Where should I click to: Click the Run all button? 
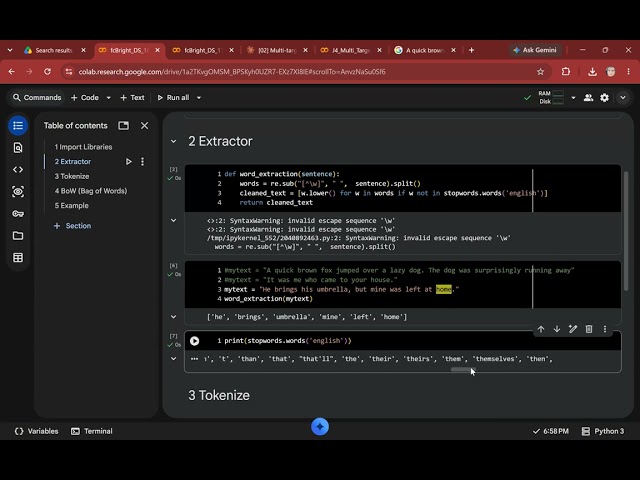pos(173,98)
